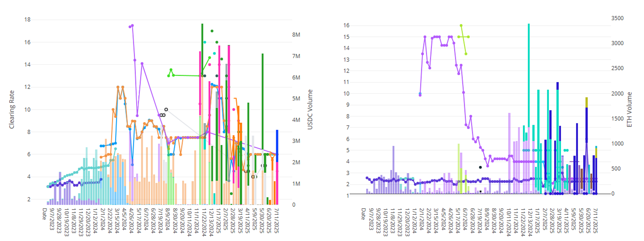Click the "USDC Volume" axis title
The width and height of the screenshot is (644, 241).
(310, 110)
